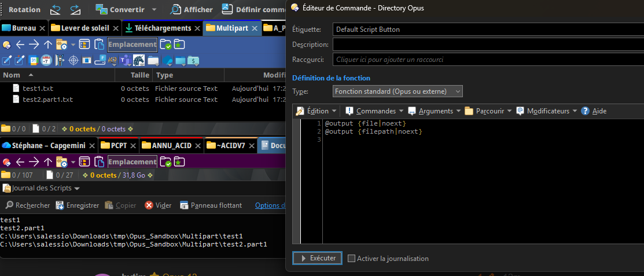The width and height of the screenshot is (644, 276).
Task: Go back in the upper file pane
Action: 20,45
